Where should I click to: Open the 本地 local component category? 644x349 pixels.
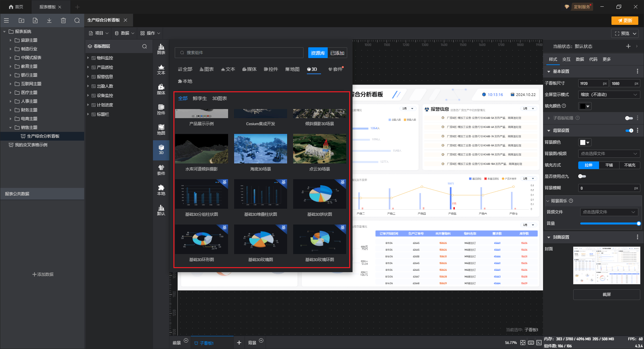161,190
